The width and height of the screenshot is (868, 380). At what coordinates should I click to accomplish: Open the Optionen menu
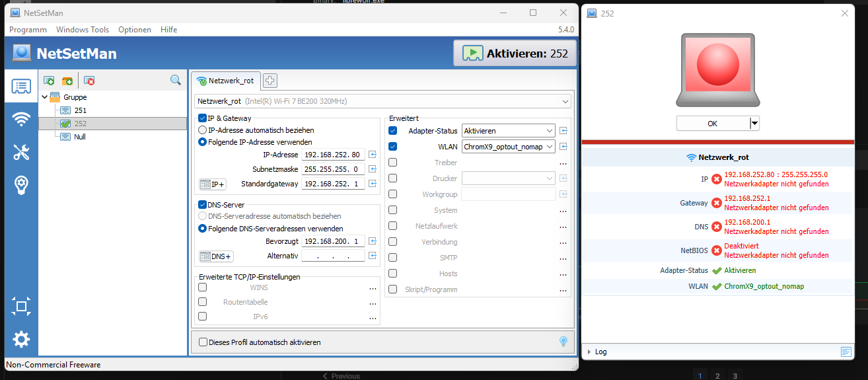coord(135,30)
